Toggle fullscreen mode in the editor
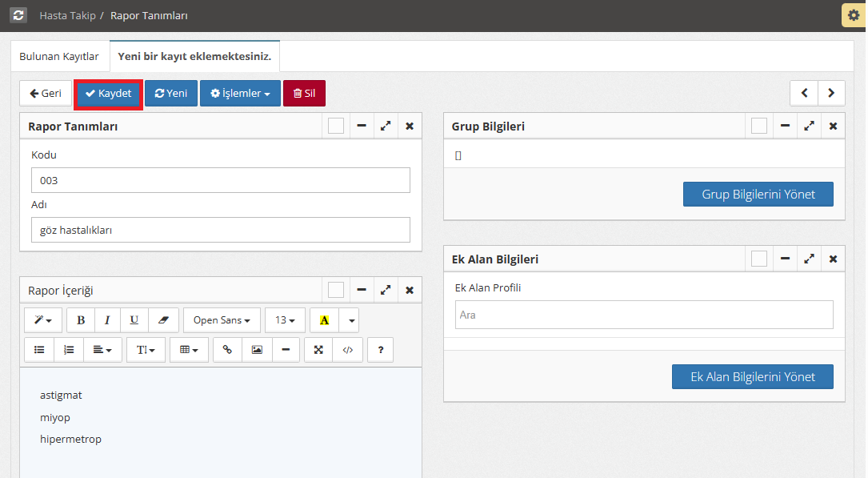The height and width of the screenshot is (478, 868). pyautogui.click(x=318, y=350)
